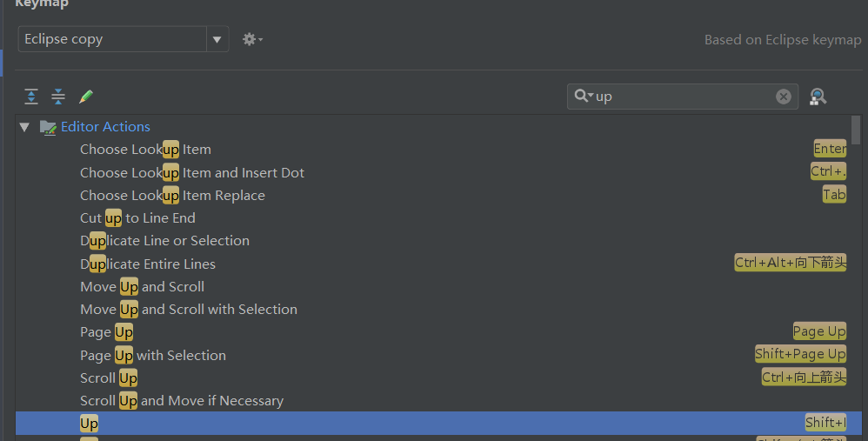Open the Eclipse copy keymap dropdown
Viewport: 868px width, 441px height.
[217, 39]
